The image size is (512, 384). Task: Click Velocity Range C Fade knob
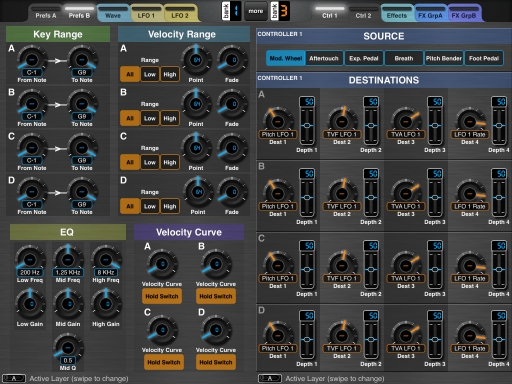(x=232, y=148)
